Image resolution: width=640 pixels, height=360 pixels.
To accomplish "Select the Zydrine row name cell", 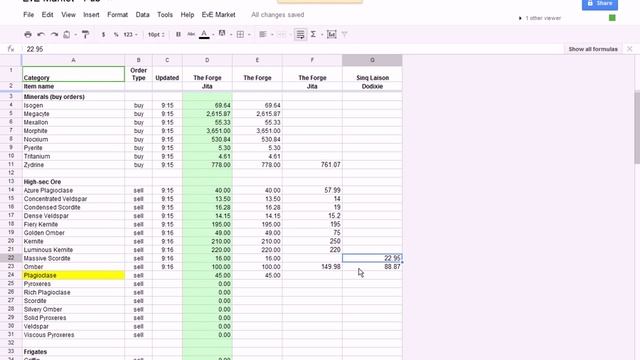I will 73,165.
